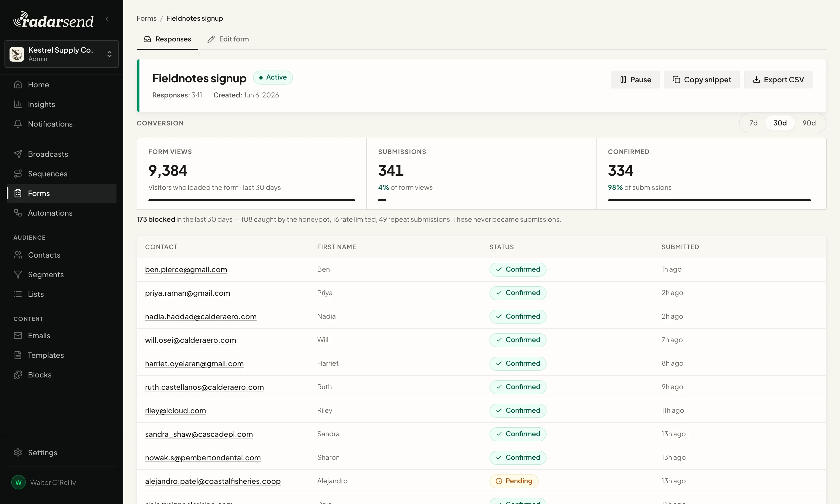The width and height of the screenshot is (840, 504).
Task: Open will.osei@calderaero.com contact link
Action: pyautogui.click(x=190, y=340)
